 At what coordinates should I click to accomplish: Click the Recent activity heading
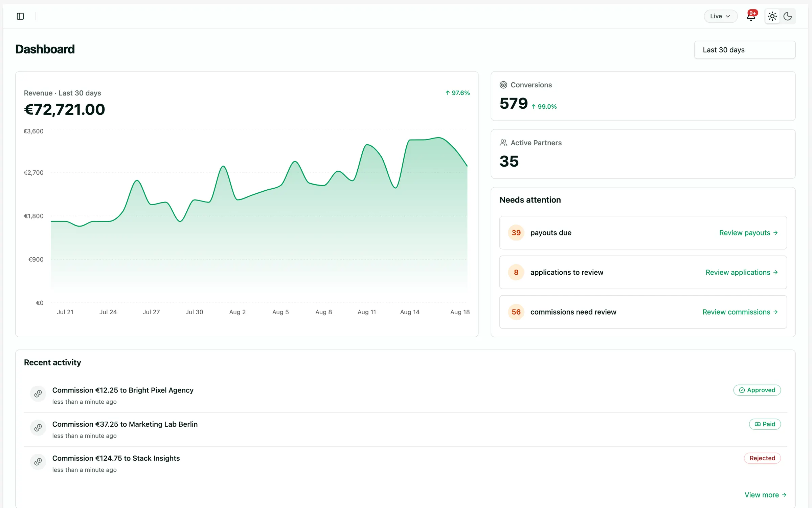[x=52, y=362]
